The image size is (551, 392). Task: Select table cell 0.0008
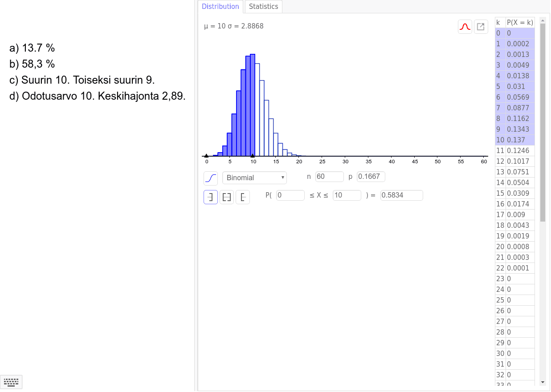click(x=520, y=247)
